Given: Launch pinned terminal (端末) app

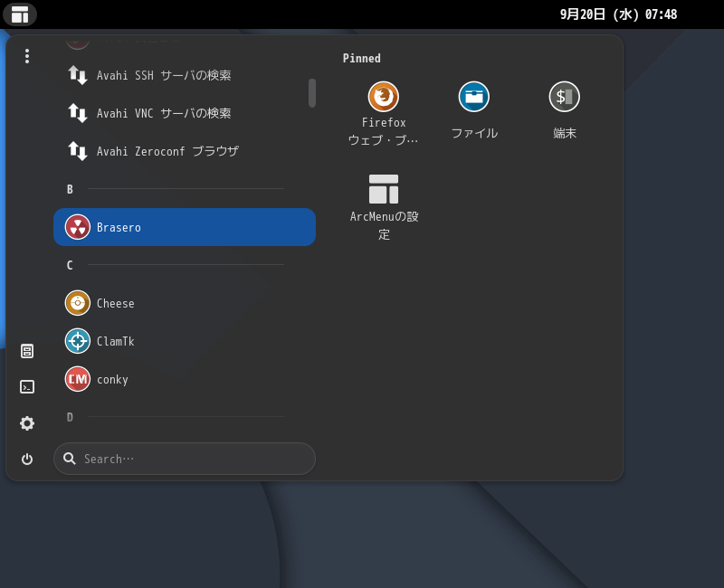Looking at the screenshot, I should tap(564, 97).
